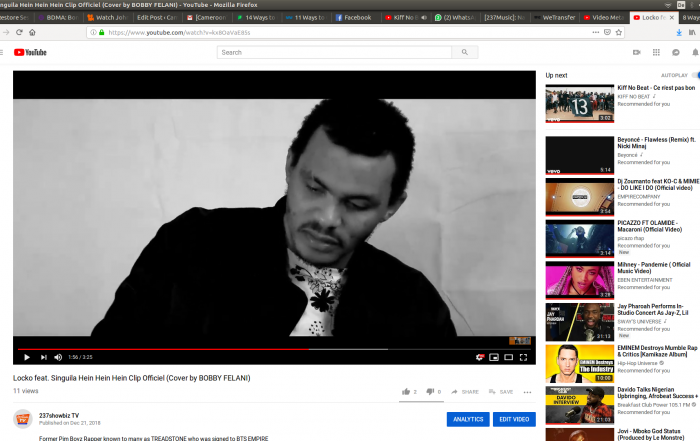Toggle the Autoplay switch

695,75
